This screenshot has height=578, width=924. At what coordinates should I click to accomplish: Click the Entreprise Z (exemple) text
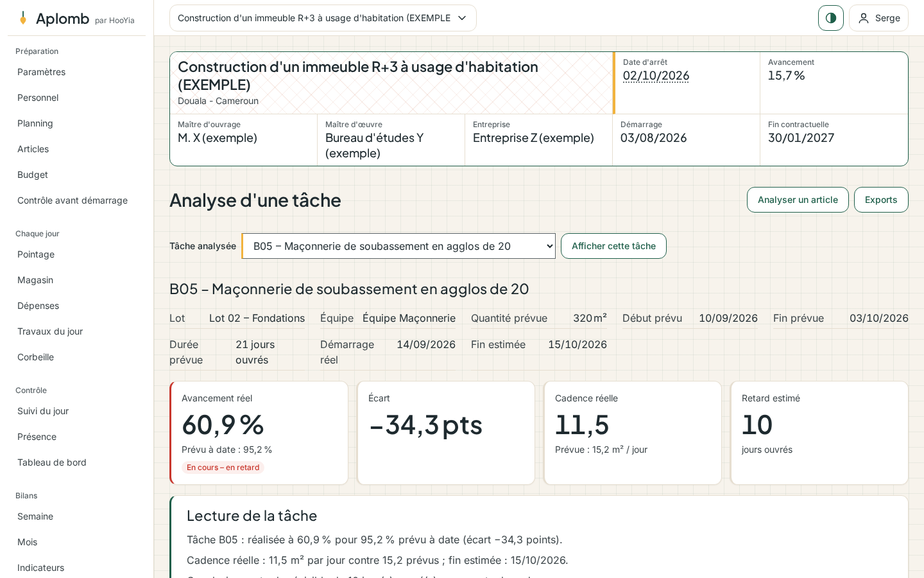click(533, 138)
